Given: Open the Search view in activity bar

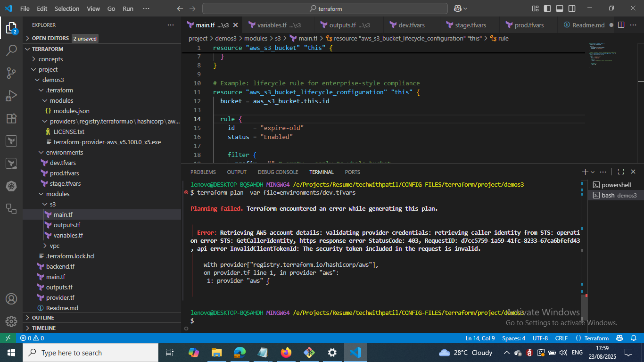Looking at the screenshot, I should coord(11,50).
